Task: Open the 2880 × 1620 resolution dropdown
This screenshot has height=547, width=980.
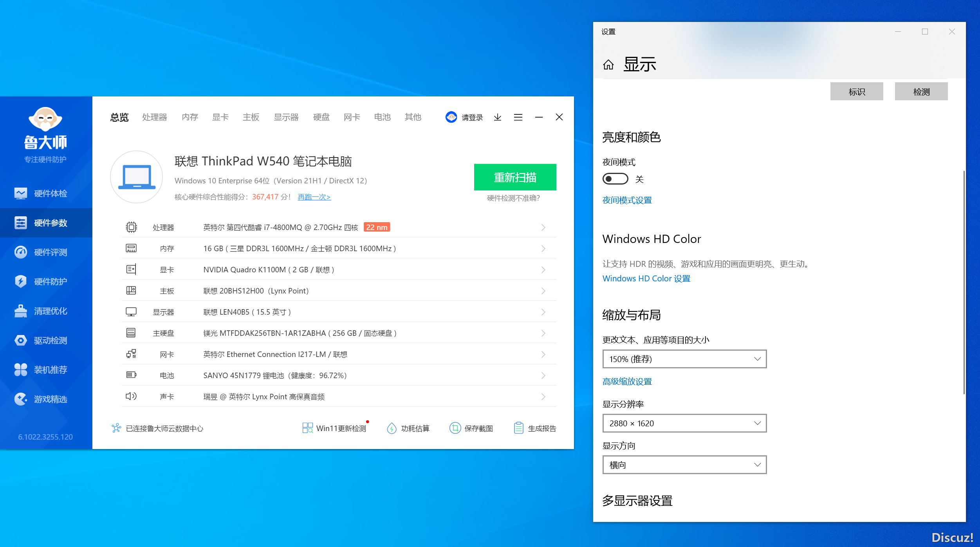Action: [684, 423]
